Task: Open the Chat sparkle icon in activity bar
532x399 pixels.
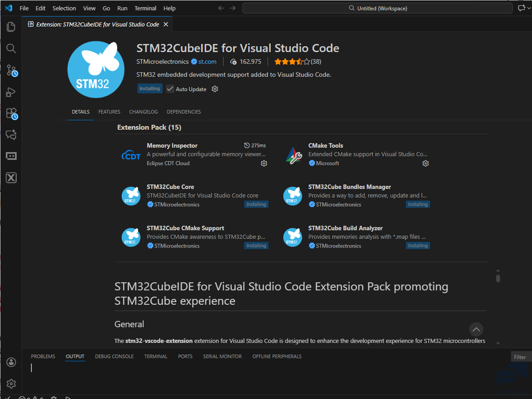Action: click(11, 135)
